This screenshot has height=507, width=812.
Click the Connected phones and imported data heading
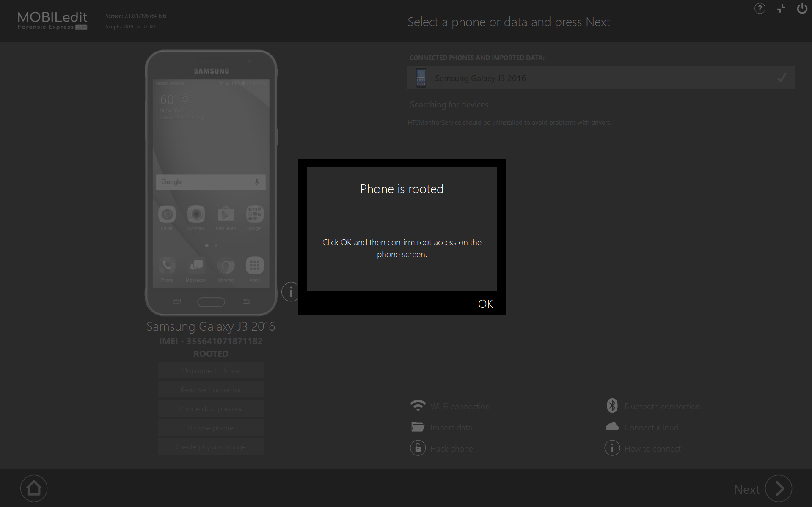click(x=477, y=58)
